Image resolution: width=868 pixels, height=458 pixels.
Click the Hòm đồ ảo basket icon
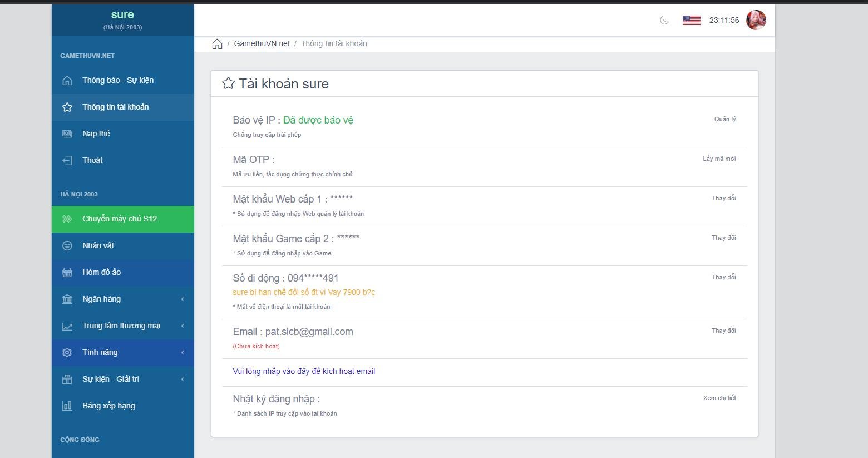pos(67,272)
